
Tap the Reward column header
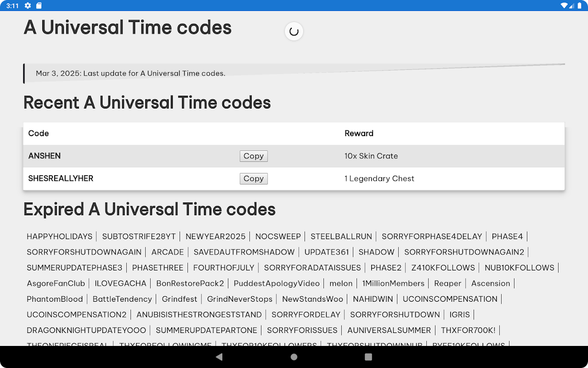pos(359,133)
